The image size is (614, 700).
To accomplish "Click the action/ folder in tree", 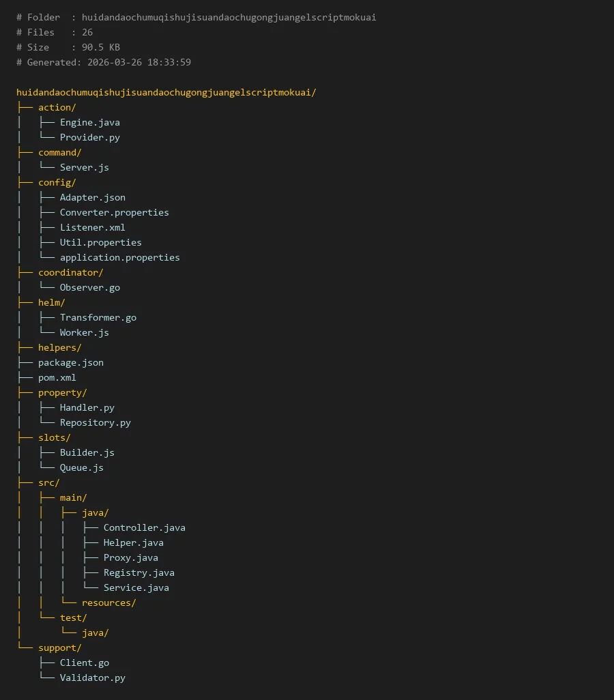I will (57, 107).
